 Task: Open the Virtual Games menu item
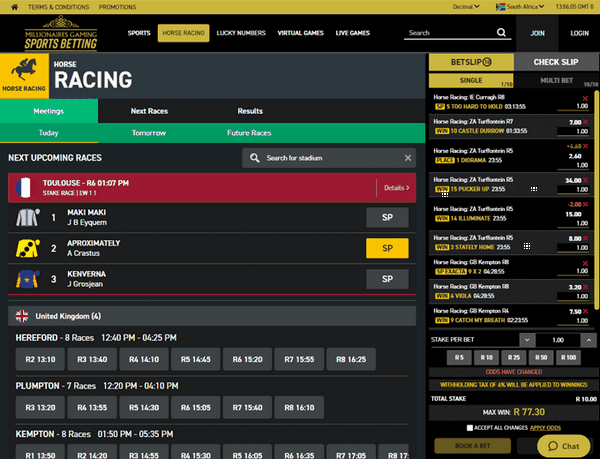pos(302,33)
